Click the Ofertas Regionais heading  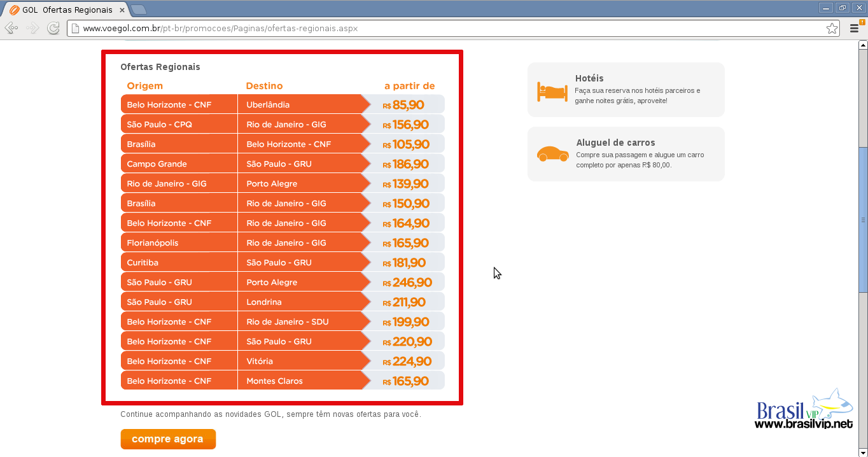pos(160,67)
